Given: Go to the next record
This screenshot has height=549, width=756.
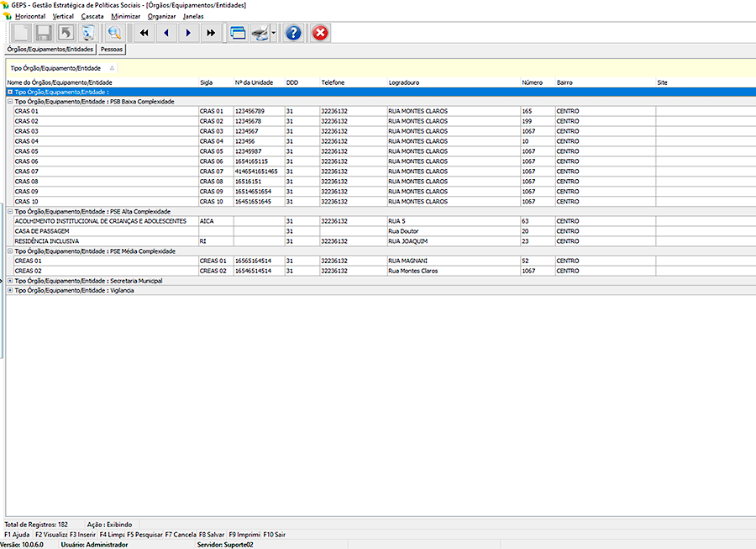Looking at the screenshot, I should pos(188,33).
